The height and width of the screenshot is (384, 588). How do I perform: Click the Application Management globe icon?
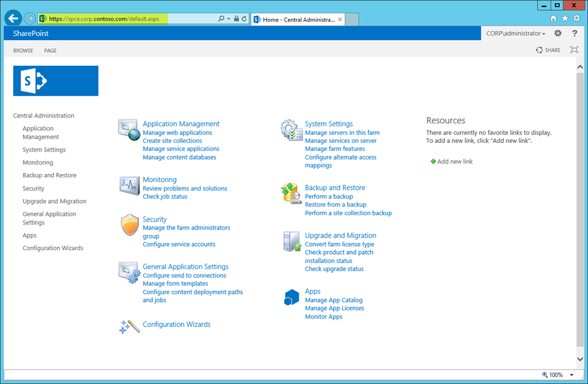[129, 130]
